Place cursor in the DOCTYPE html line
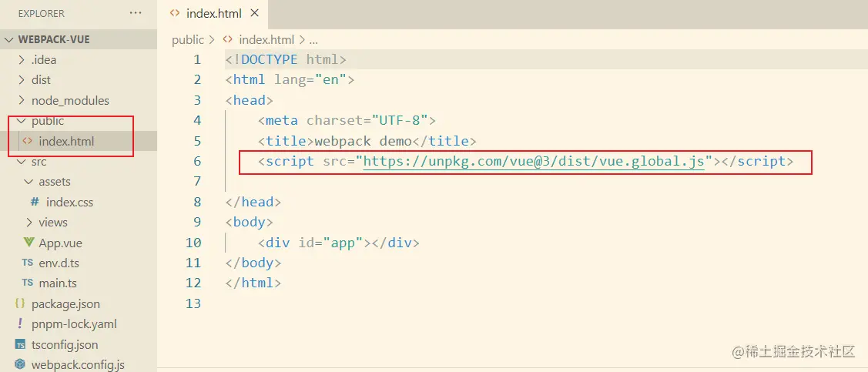The image size is (868, 372). coord(287,60)
